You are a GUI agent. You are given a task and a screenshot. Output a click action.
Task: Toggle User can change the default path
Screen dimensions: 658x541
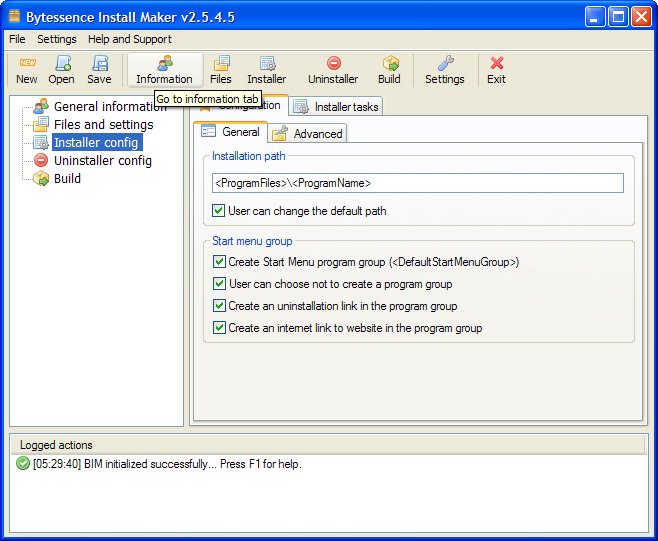tap(218, 210)
